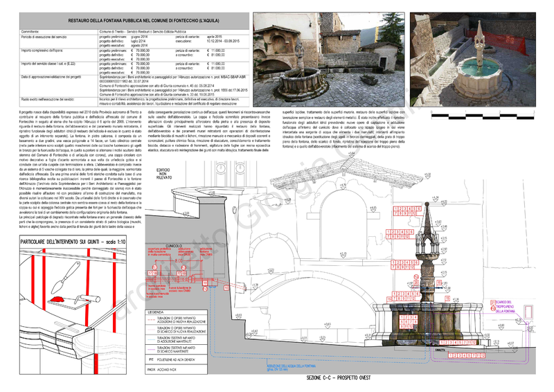The width and height of the screenshot is (554, 392).
Task: Click heading 'PARTICOLARE DELL'INTERVENTO SUI GIUNTI - scala 1:10'
Action: tap(73, 242)
